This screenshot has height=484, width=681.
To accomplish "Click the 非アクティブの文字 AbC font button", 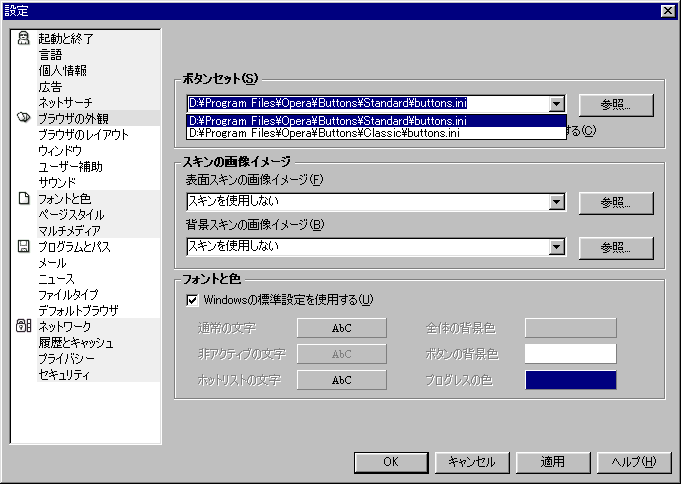I will click(342, 354).
